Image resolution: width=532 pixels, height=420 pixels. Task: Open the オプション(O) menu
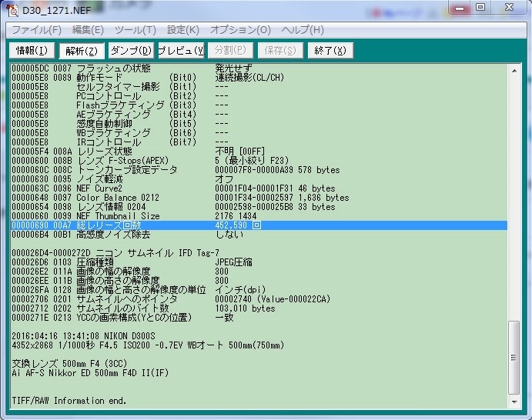[x=240, y=30]
